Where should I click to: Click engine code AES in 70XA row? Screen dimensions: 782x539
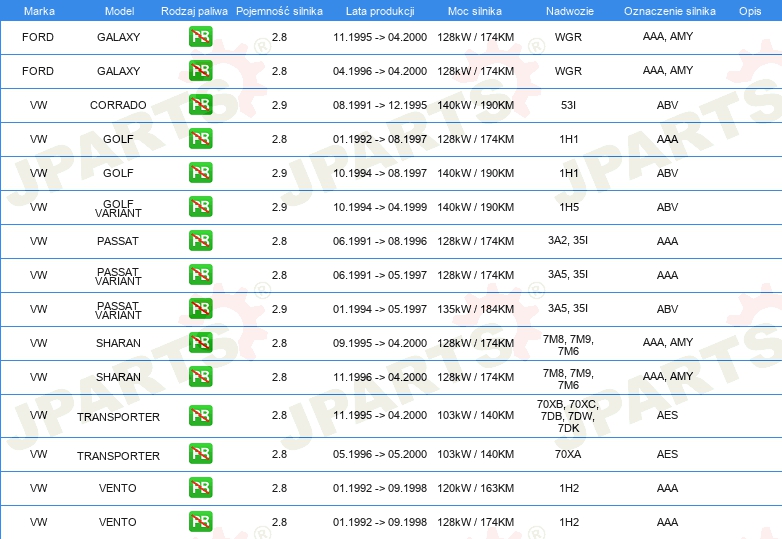click(x=667, y=454)
